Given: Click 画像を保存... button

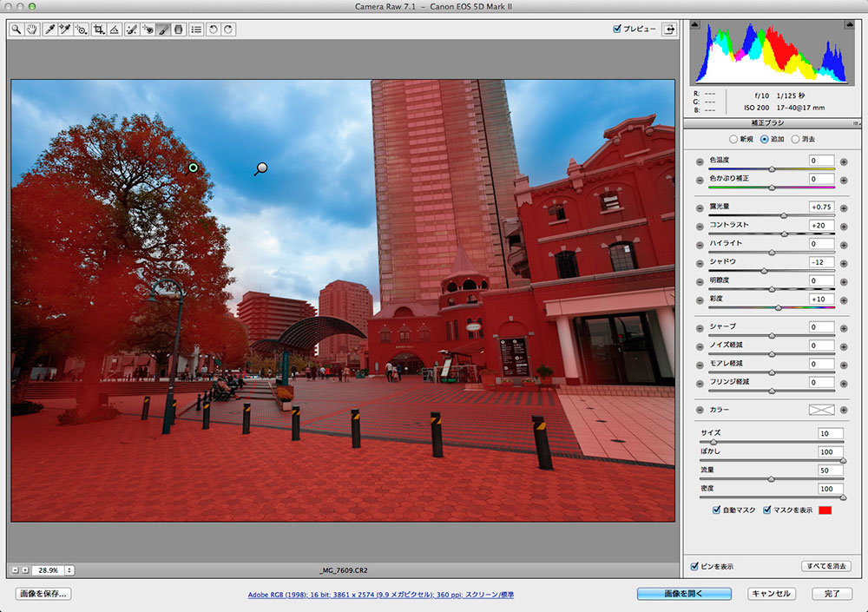Looking at the screenshot, I should point(43,594).
